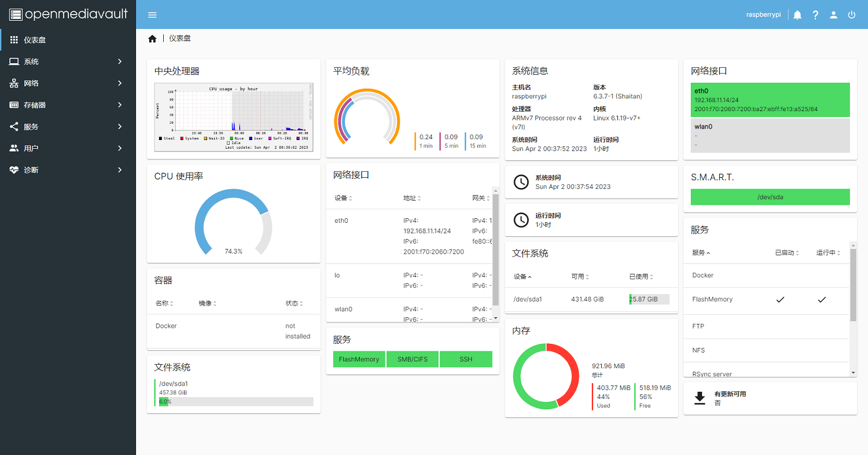Sort containers table by 镜像 column
868x455 pixels.
click(208, 303)
